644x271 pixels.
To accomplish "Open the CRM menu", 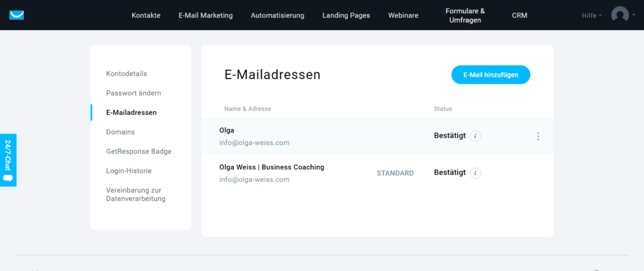I will click(x=519, y=15).
